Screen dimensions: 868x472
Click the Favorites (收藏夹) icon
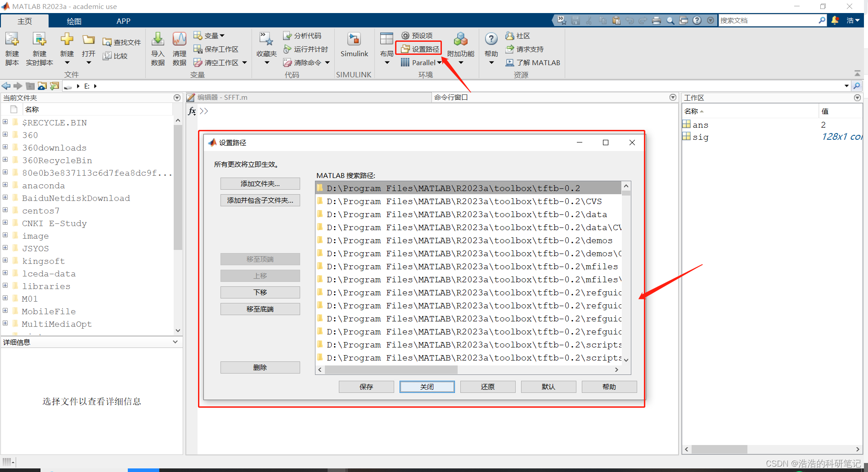click(266, 40)
